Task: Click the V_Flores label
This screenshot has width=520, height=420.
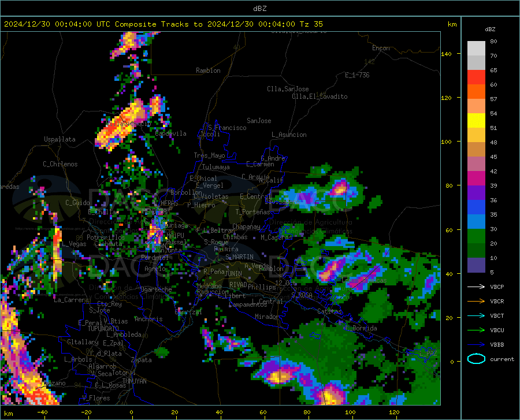Action: pyautogui.click(x=96, y=398)
